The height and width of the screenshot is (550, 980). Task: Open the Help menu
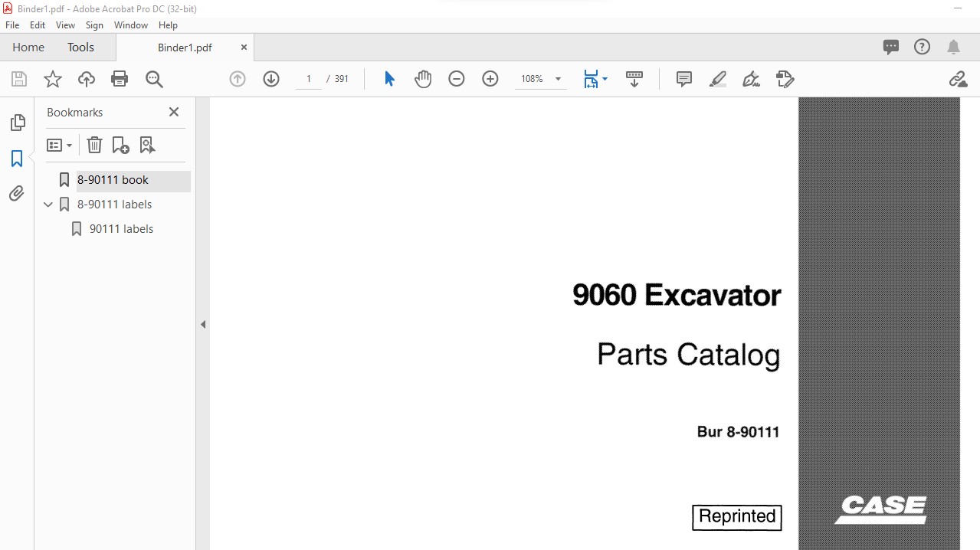(x=168, y=25)
